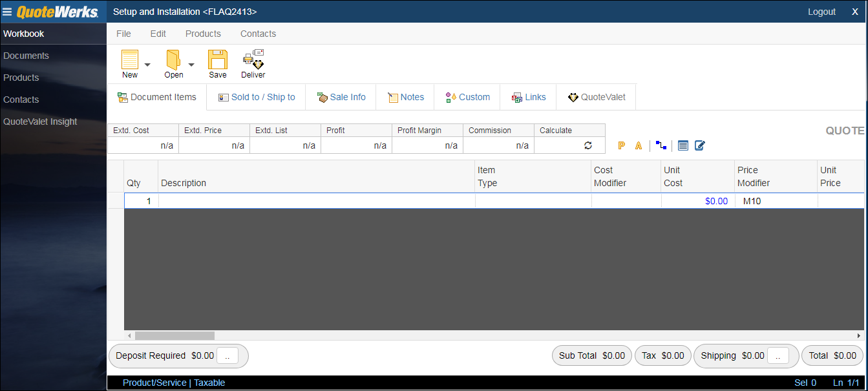
Task: Switch to the Sold to / Ship to tab
Action: [257, 97]
